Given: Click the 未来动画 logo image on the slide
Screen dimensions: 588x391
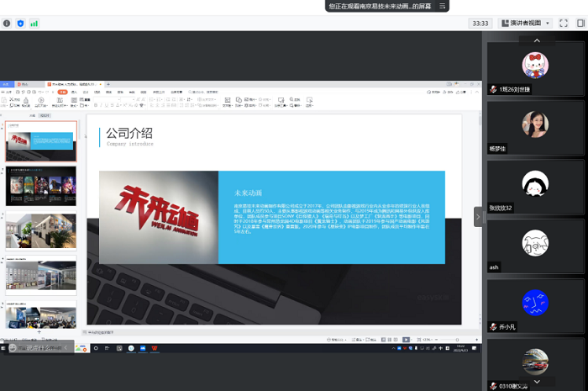Looking at the screenshot, I should (158, 217).
